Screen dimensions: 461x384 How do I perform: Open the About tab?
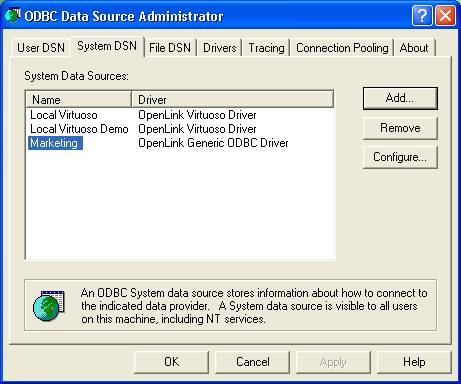pos(414,48)
